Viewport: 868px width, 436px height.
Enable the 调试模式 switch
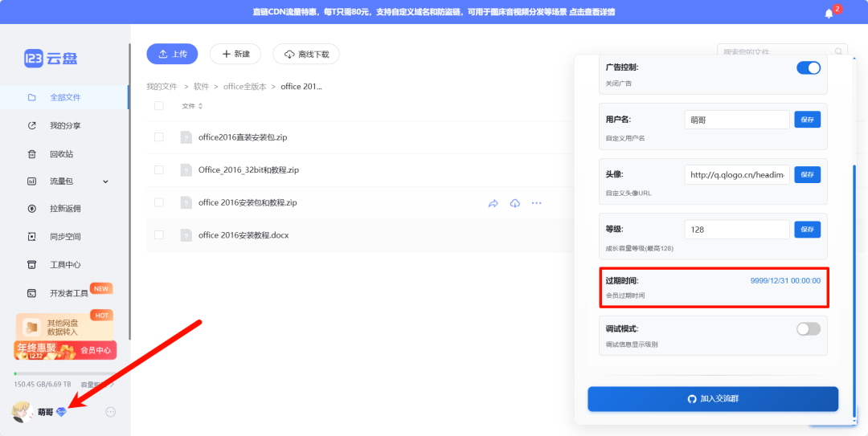tap(809, 328)
